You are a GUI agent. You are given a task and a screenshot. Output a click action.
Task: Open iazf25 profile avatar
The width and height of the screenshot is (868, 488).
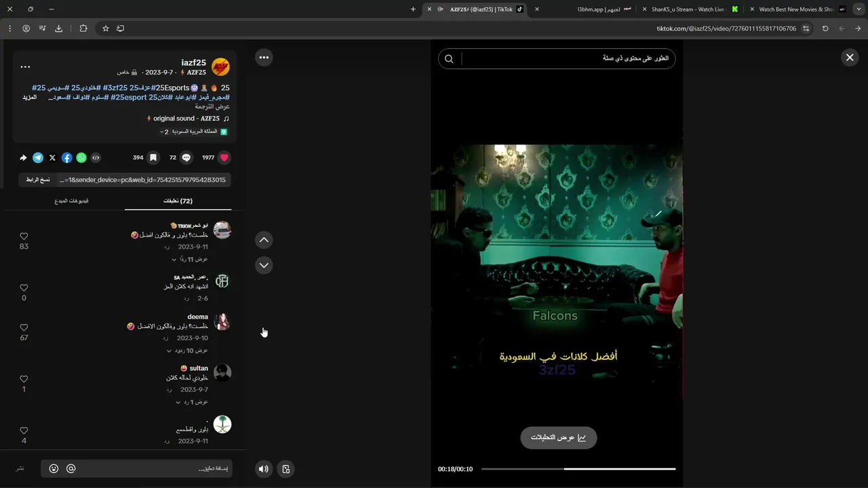pos(220,66)
